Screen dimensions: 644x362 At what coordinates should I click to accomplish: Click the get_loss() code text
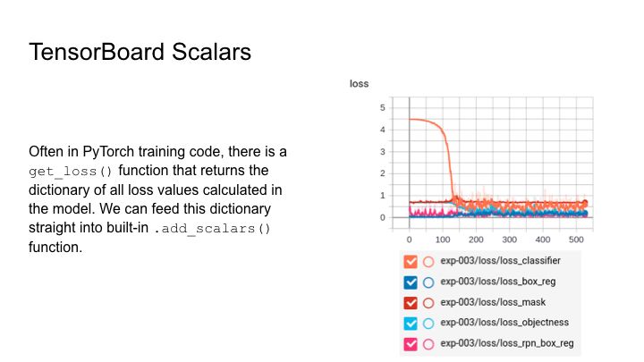click(x=71, y=171)
